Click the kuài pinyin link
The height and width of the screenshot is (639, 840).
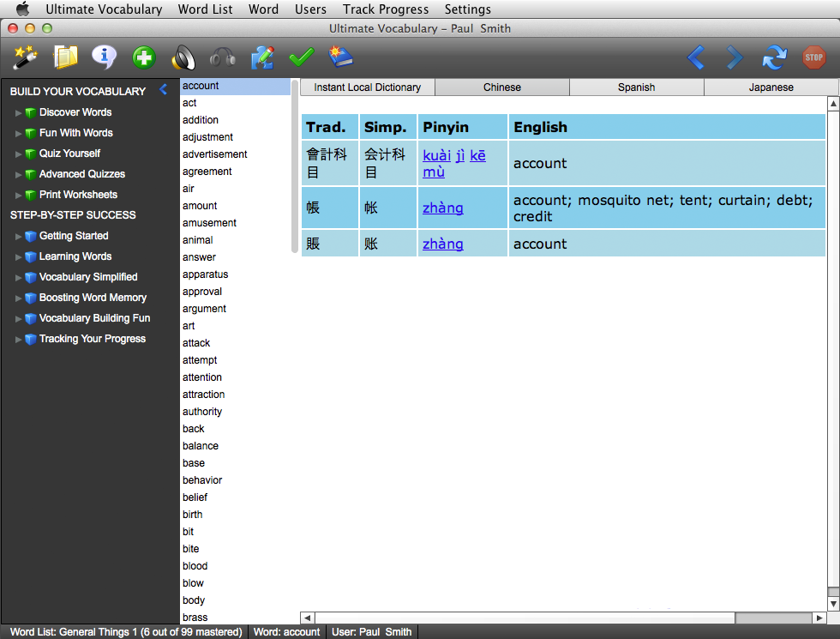point(436,156)
